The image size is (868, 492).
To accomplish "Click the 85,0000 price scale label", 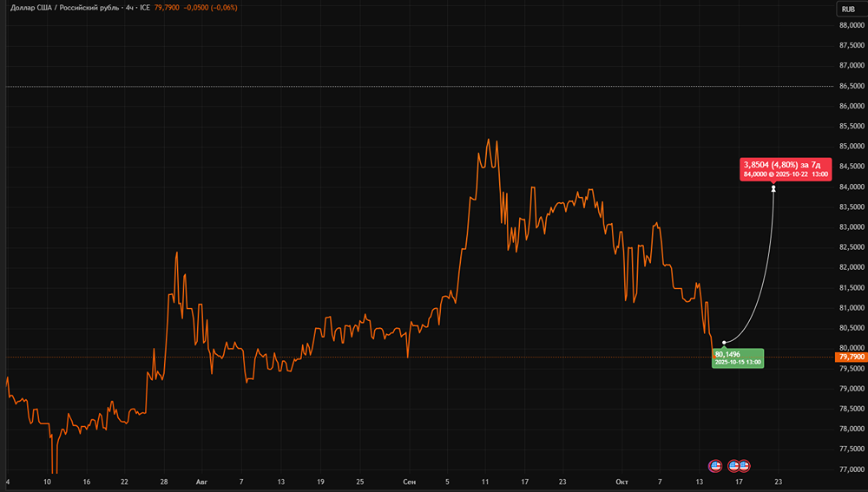I will tap(852, 146).
